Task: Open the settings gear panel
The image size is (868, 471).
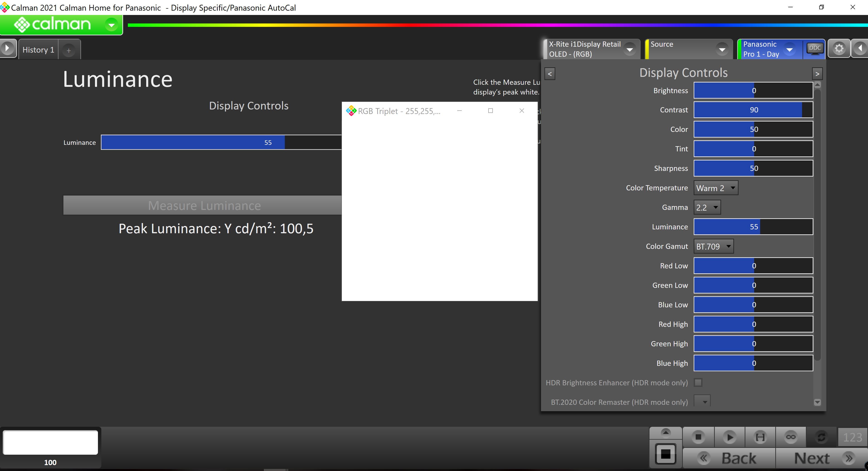Action: [839, 49]
